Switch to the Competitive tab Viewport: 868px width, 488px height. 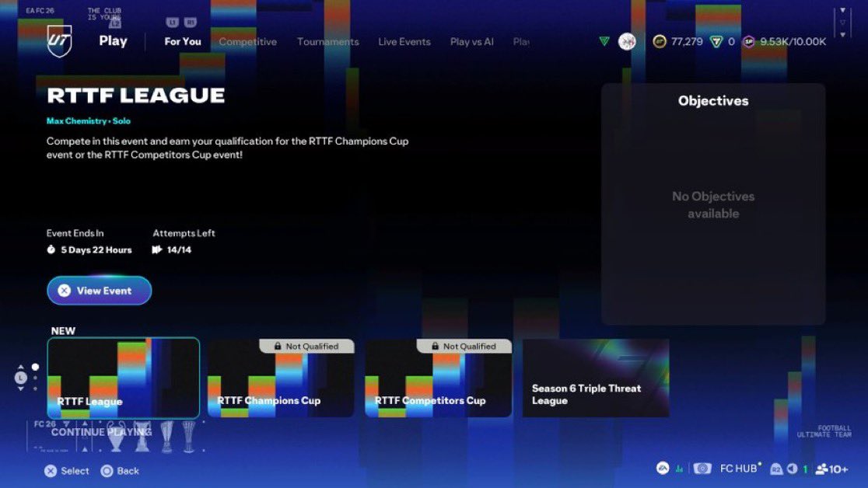247,41
